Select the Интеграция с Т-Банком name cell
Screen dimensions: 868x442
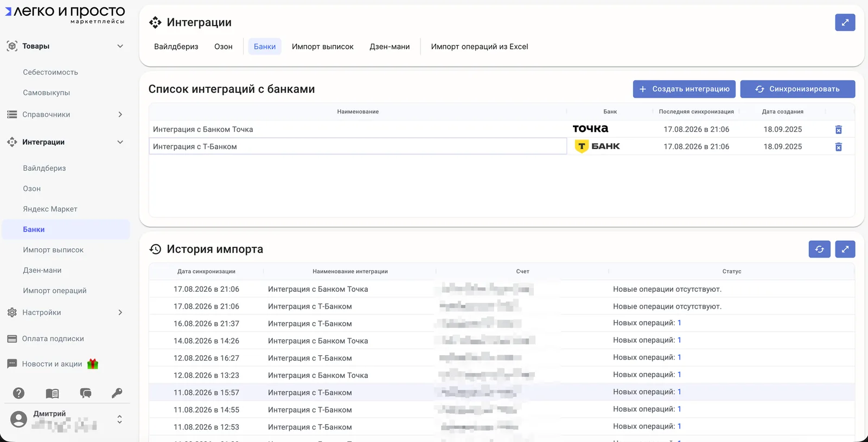pyautogui.click(x=358, y=146)
